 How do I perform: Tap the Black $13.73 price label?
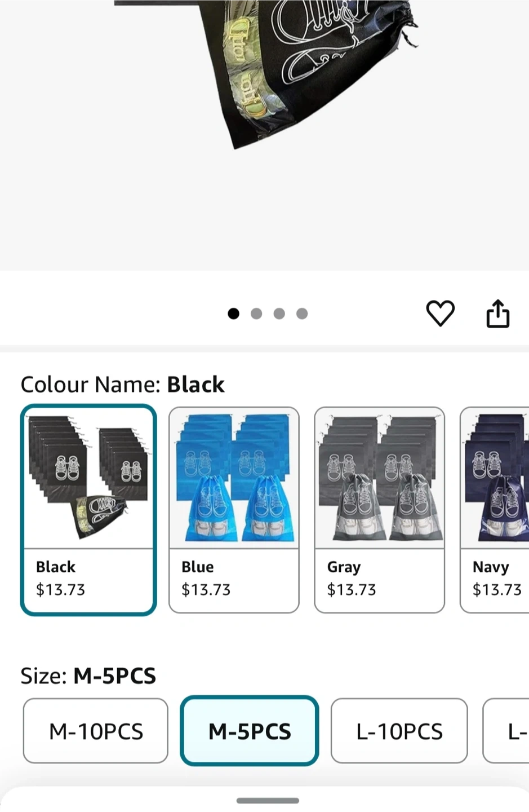click(x=60, y=590)
